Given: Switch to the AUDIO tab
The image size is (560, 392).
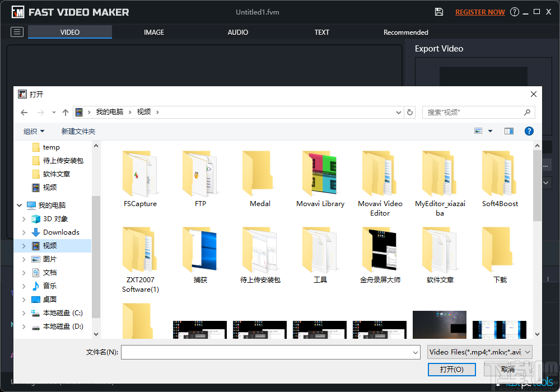Looking at the screenshot, I should (x=237, y=32).
